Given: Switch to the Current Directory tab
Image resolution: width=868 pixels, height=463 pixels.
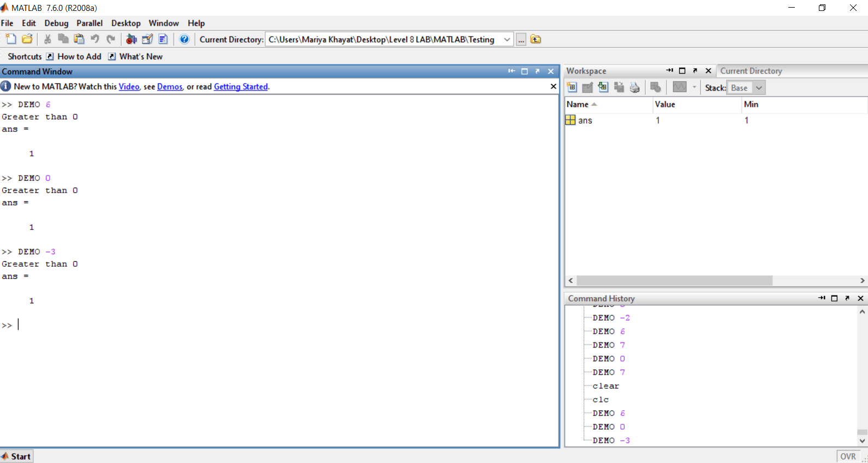Looking at the screenshot, I should [x=751, y=71].
